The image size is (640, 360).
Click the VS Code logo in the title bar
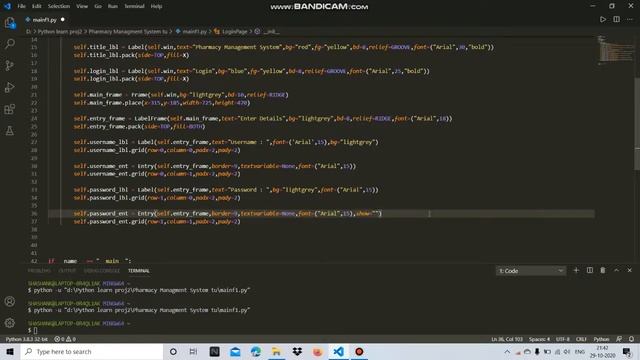click(x=7, y=6)
